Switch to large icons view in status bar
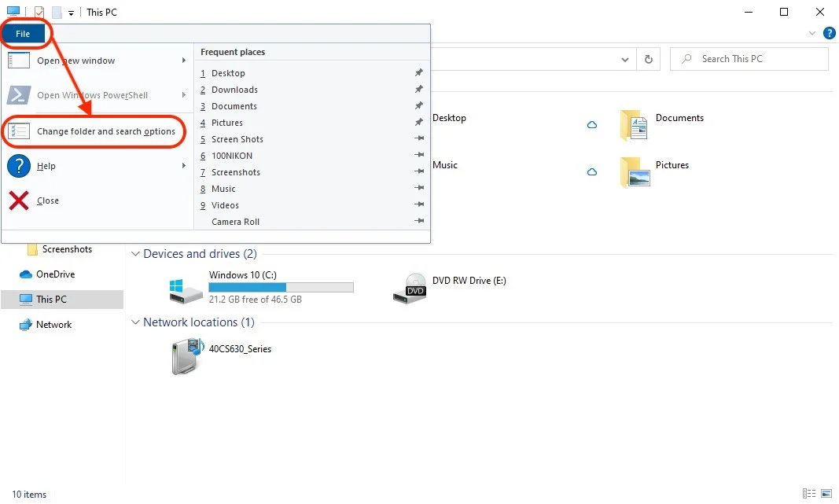The image size is (839, 504). [824, 494]
